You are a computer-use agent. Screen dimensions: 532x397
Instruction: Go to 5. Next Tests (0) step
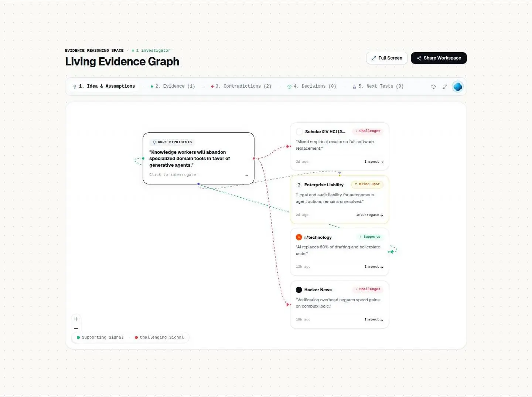[x=378, y=86]
